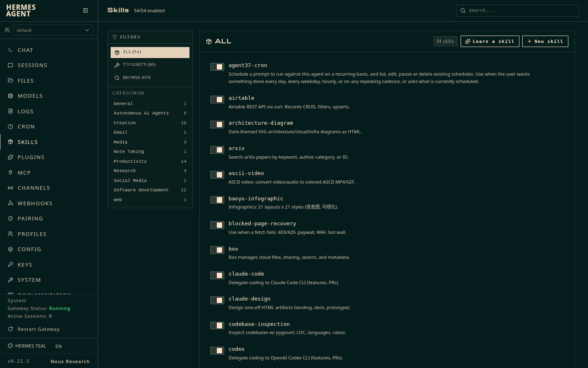Click the search magnifier icon

(463, 11)
